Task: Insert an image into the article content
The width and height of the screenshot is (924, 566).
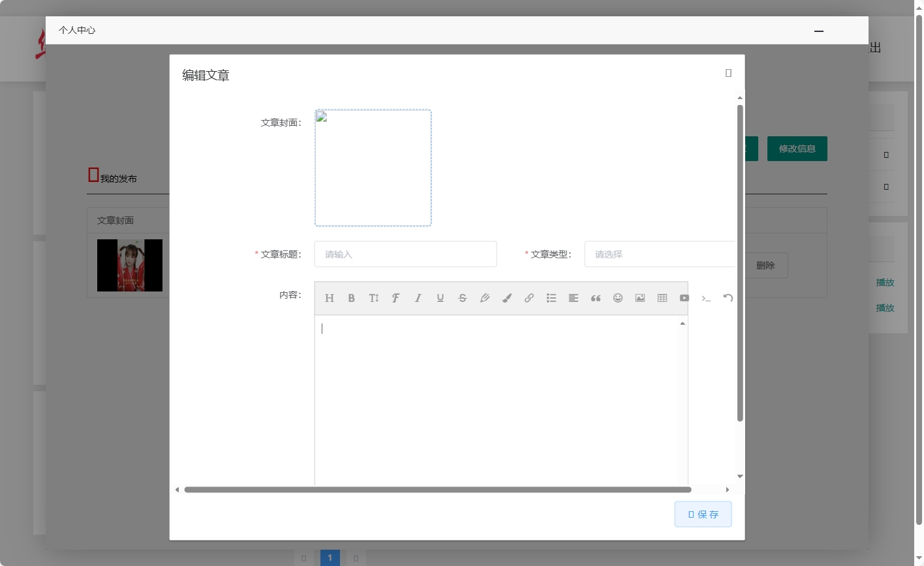Action: coord(640,298)
